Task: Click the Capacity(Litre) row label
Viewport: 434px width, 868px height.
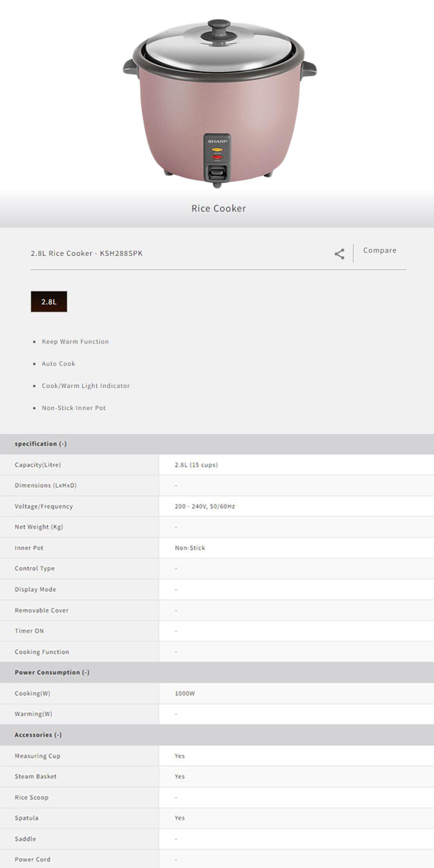Action: [38, 465]
